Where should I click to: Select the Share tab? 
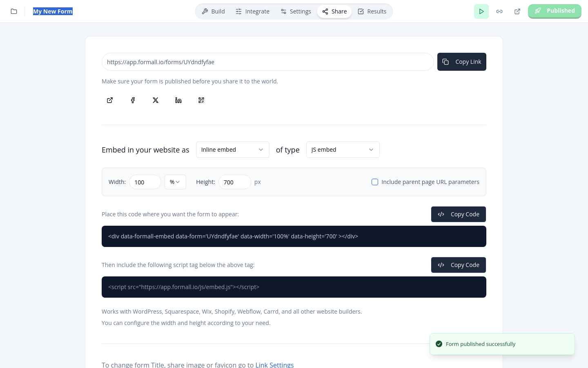click(x=334, y=11)
